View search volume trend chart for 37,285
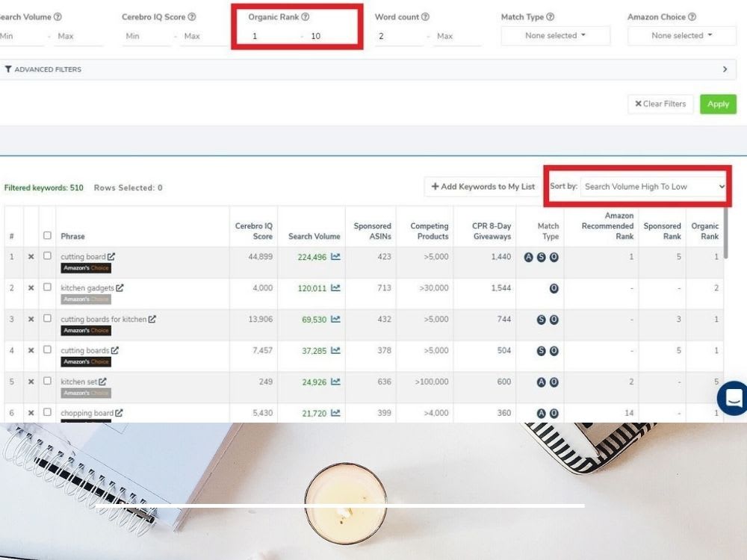The width and height of the screenshot is (747, 560). (336, 350)
